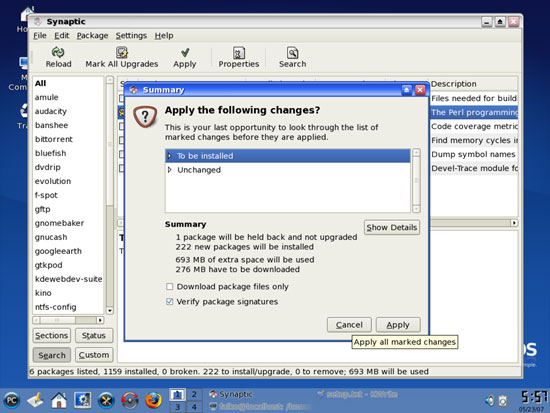Select f-spot in the filter list

coord(68,195)
